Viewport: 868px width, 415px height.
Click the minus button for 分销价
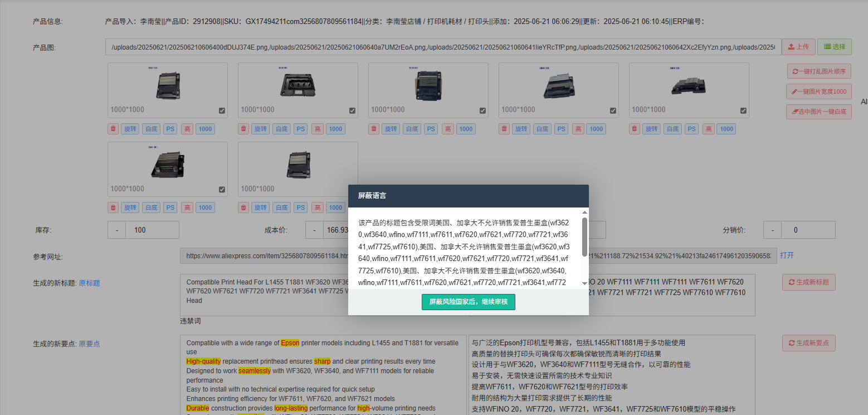[x=772, y=230]
